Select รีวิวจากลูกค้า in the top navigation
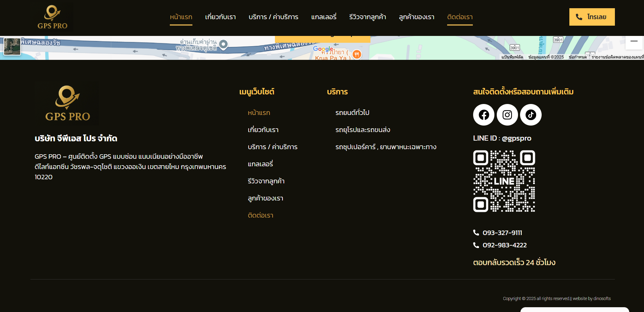The height and width of the screenshot is (312, 644). [x=367, y=17]
